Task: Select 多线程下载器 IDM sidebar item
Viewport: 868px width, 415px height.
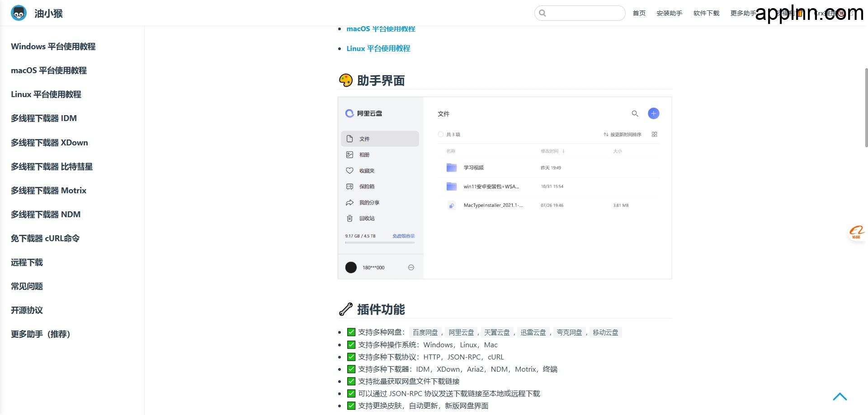Action: [x=44, y=118]
